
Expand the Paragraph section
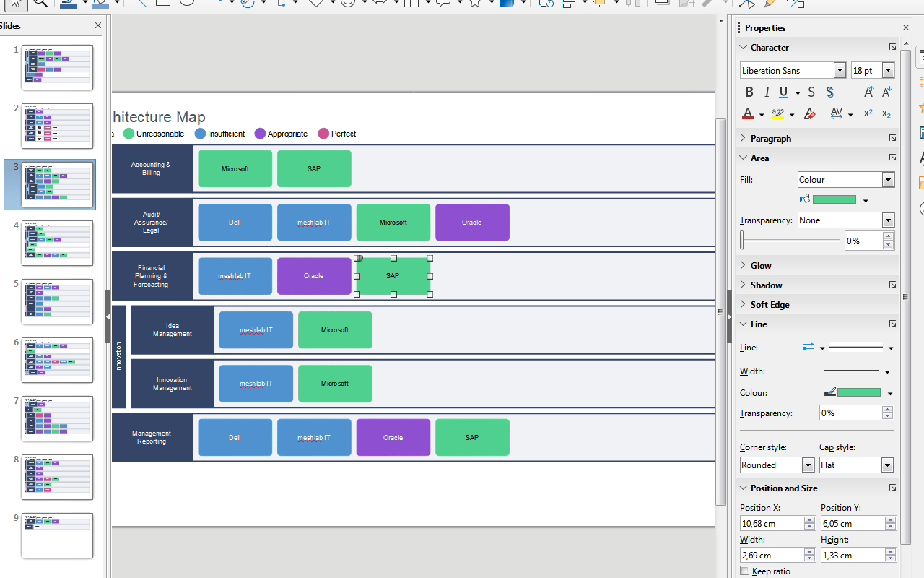(743, 138)
